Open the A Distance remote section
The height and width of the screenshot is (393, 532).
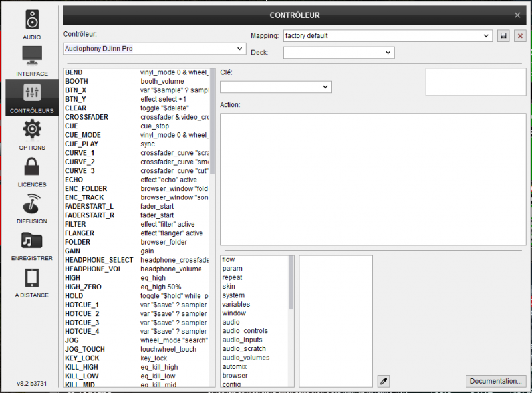pos(31,281)
